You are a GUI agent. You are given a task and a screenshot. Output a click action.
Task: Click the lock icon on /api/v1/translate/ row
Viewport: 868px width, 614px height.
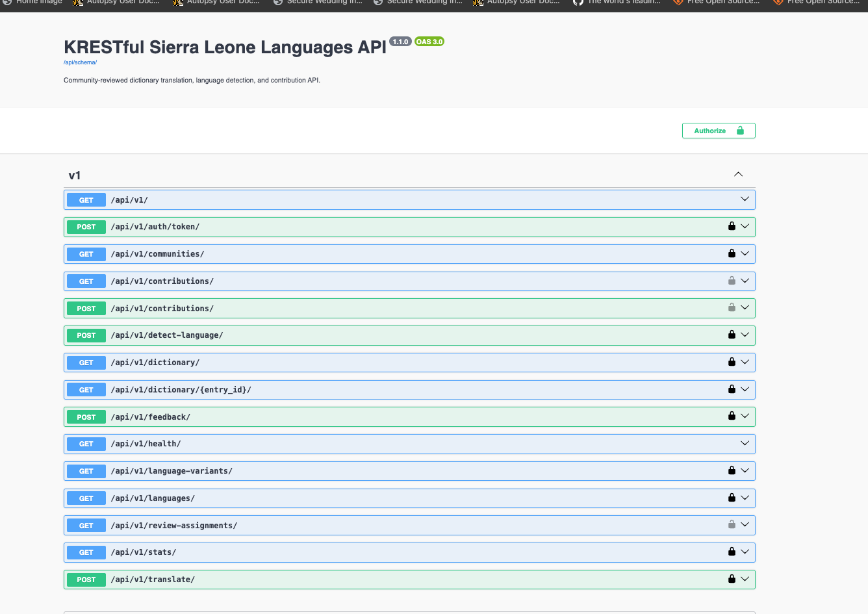tap(732, 579)
